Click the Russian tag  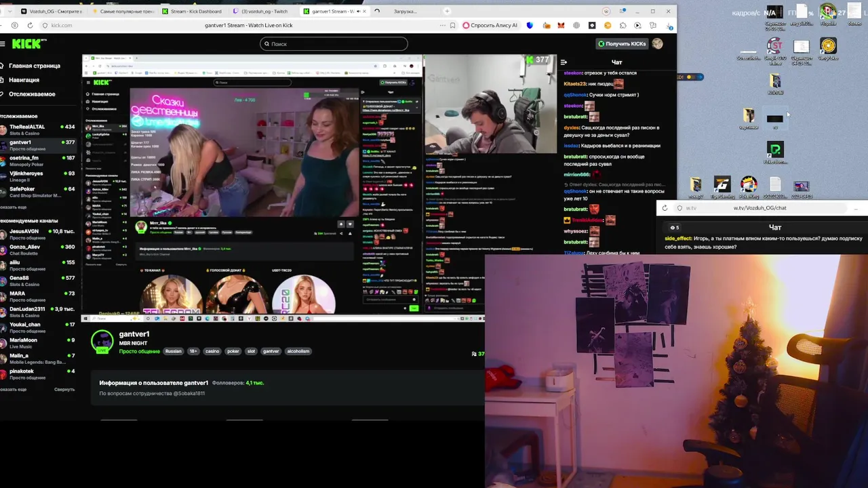point(174,351)
